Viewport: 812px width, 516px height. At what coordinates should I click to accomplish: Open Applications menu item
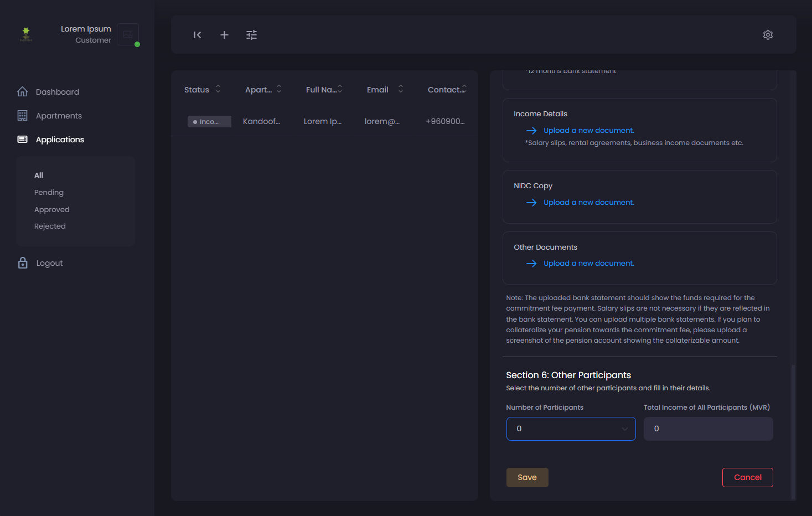coord(60,140)
